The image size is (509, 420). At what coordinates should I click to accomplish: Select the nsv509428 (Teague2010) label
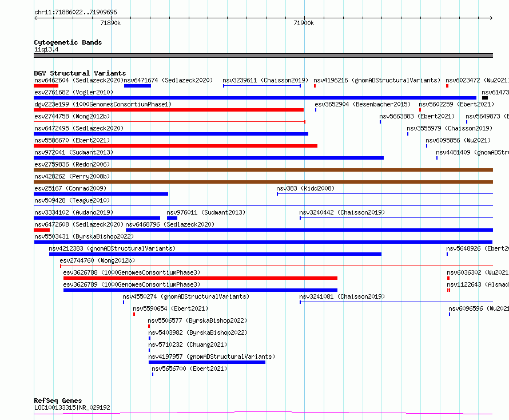72,200
